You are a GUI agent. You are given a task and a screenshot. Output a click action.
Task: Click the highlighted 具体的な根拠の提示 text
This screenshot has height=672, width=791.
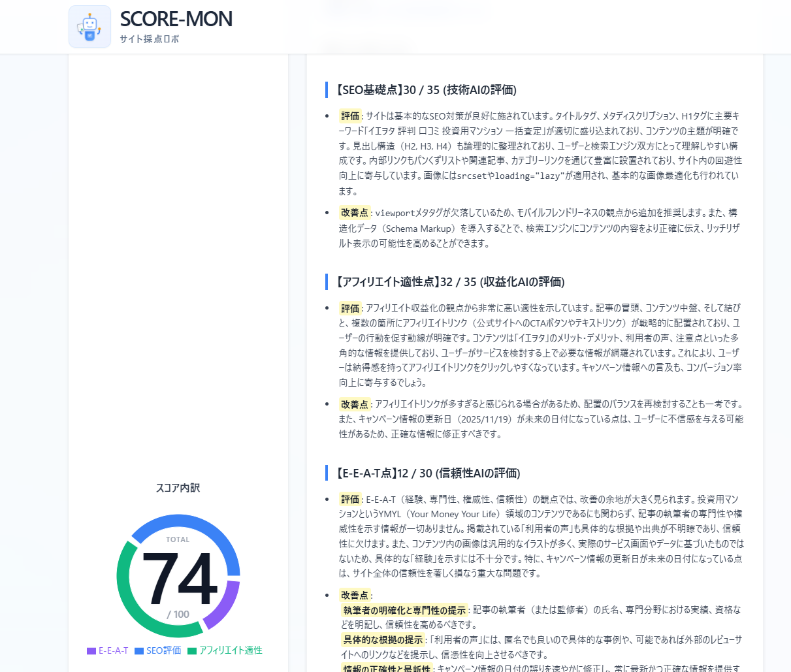(383, 640)
